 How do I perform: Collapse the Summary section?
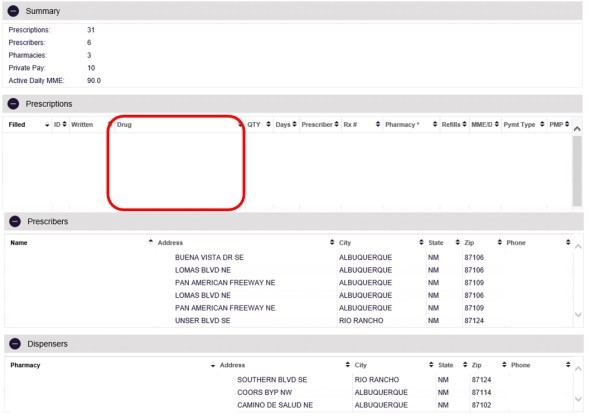click(13, 11)
